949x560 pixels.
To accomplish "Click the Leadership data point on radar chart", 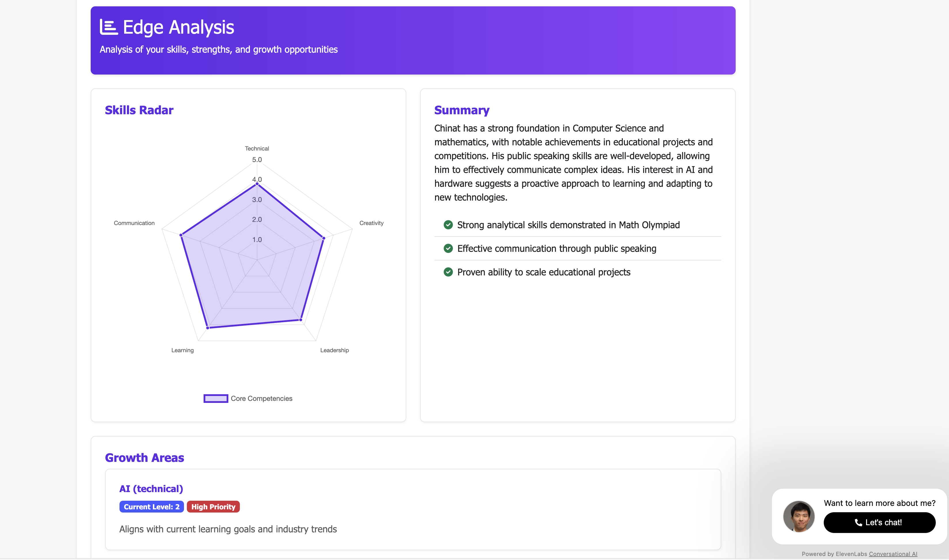I will [301, 320].
